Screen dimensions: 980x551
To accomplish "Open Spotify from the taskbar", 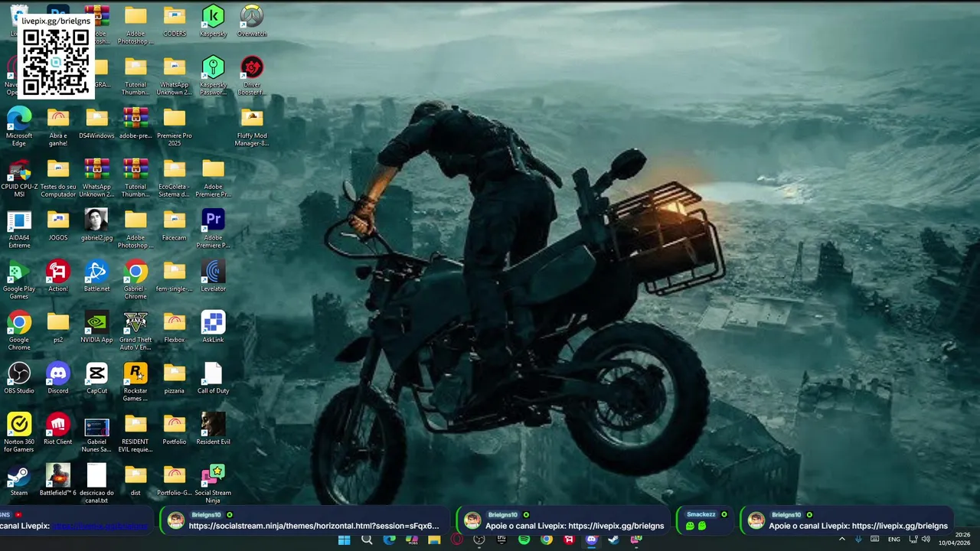I will 524,540.
